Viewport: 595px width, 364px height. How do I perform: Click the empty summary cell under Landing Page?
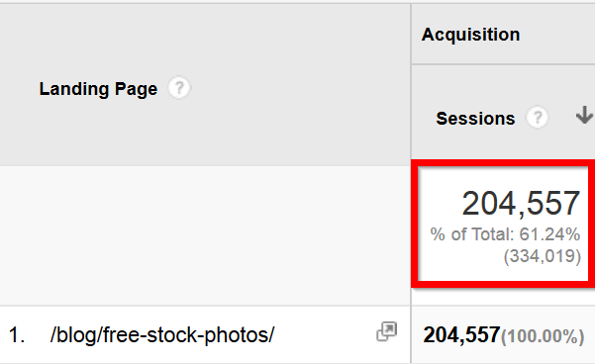point(205,235)
